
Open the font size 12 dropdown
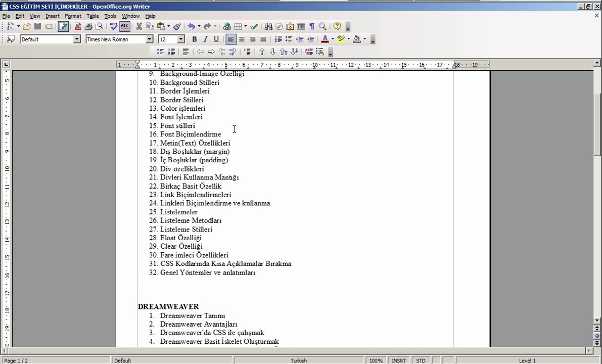181,39
